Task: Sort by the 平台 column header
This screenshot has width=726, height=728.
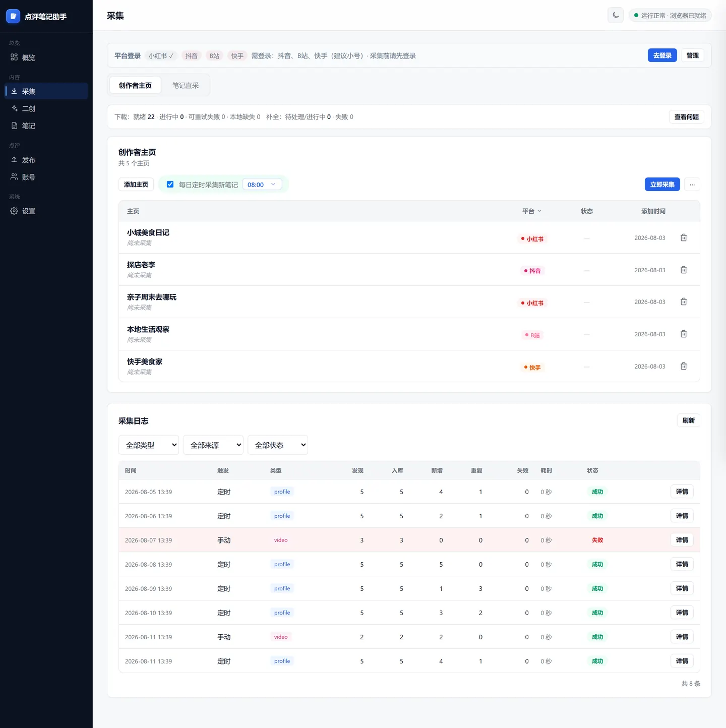Action: (532, 211)
